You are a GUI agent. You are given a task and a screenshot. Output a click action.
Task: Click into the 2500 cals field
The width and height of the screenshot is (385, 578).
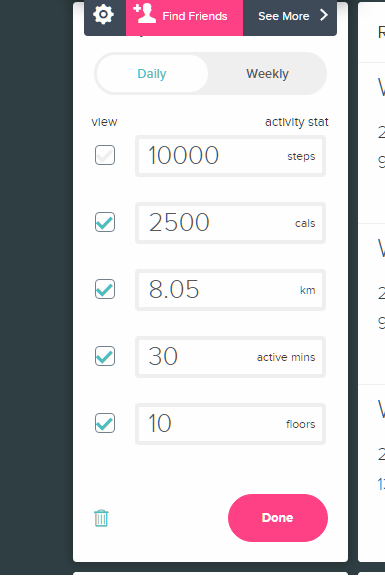tap(230, 223)
